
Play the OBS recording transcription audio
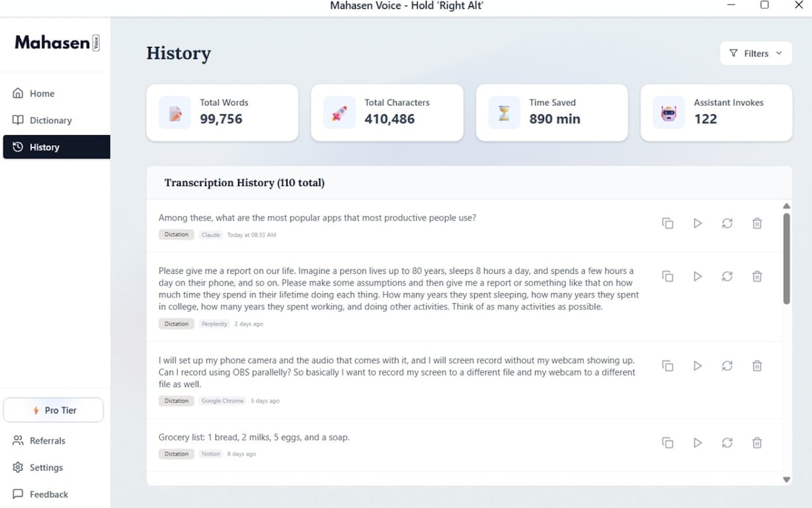pyautogui.click(x=698, y=366)
